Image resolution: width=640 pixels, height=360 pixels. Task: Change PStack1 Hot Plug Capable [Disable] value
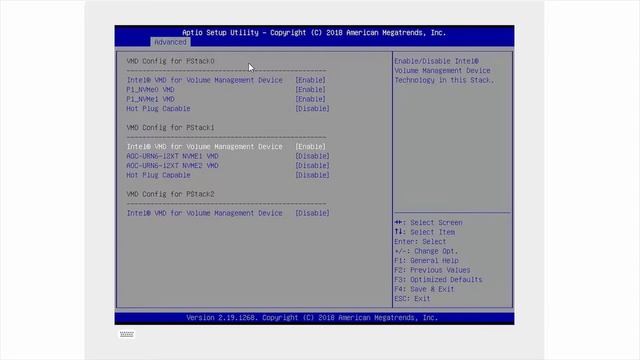pos(312,175)
